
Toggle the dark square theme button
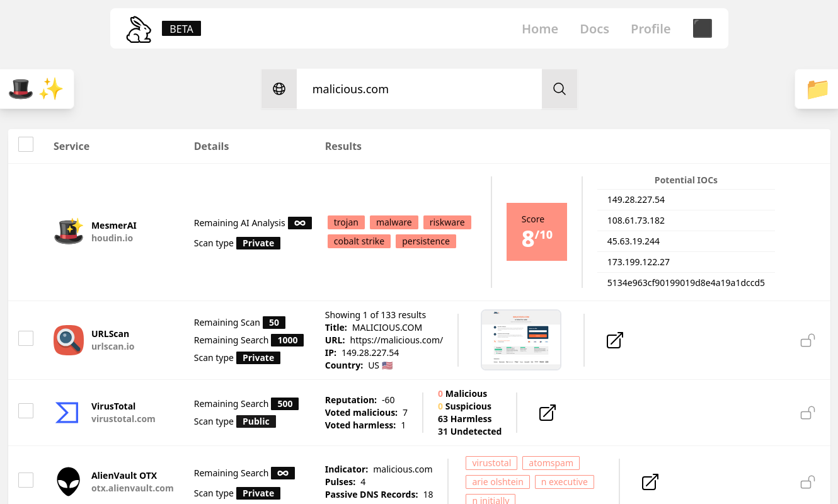pyautogui.click(x=703, y=28)
